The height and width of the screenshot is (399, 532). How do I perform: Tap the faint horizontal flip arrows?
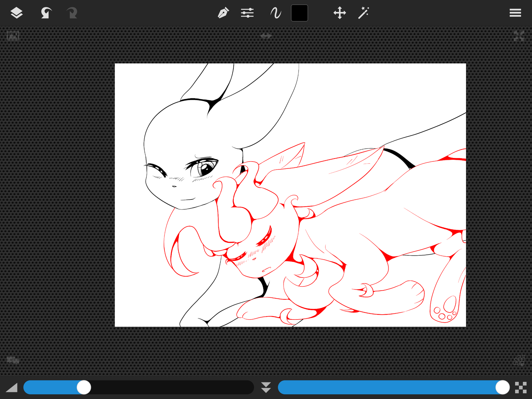click(266, 36)
